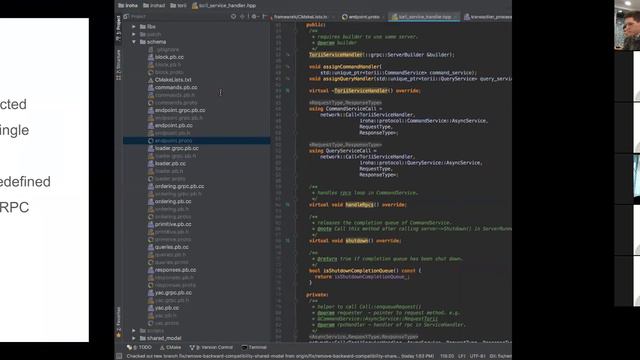Viewport: 640px width, 360px height.
Task: Click the iroha breadcrumb
Action: click(128, 6)
